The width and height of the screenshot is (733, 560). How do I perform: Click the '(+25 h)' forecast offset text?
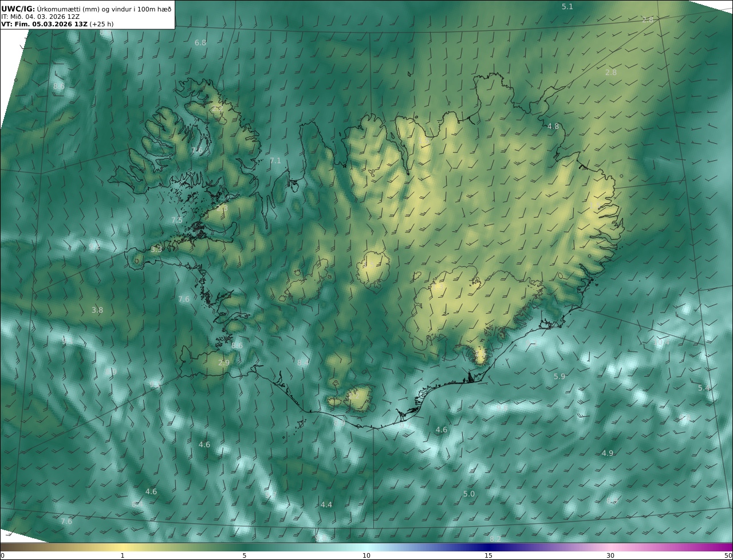(101, 24)
